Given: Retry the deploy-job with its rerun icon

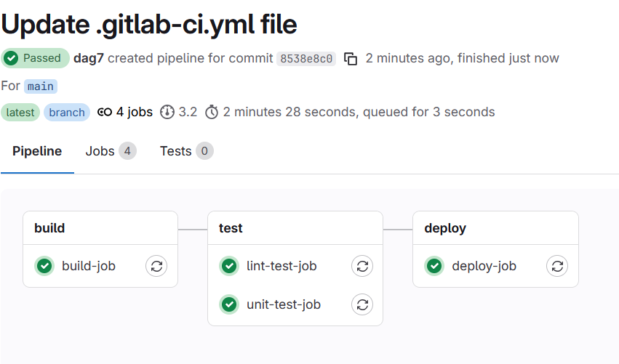Looking at the screenshot, I should click(x=557, y=266).
